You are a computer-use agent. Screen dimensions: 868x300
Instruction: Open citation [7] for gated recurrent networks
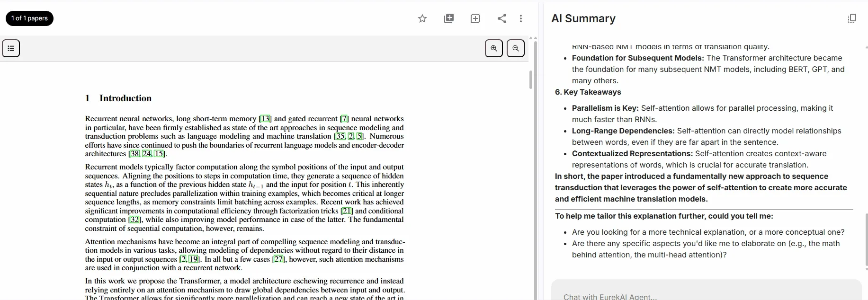pyautogui.click(x=344, y=119)
